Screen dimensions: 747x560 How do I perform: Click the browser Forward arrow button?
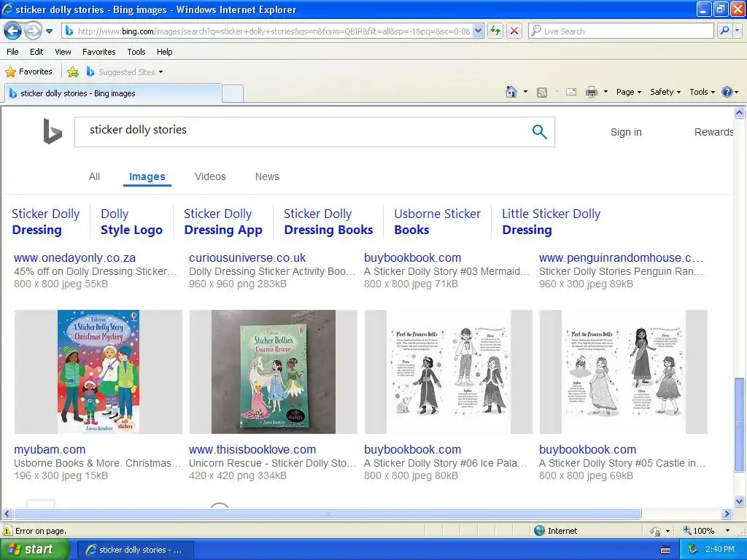[x=33, y=31]
